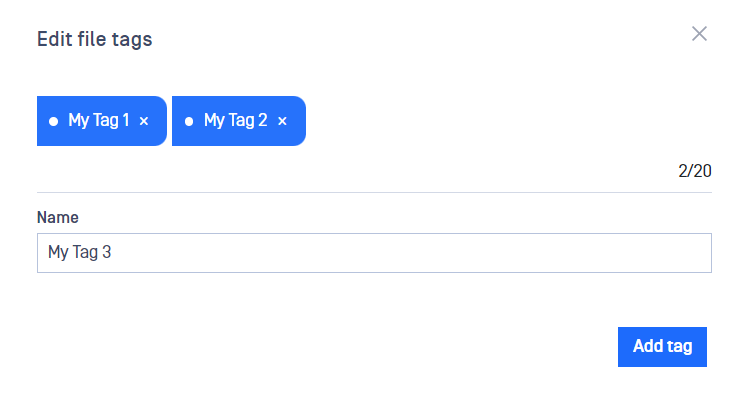Click the My Tag 3 text in the input

79,252
